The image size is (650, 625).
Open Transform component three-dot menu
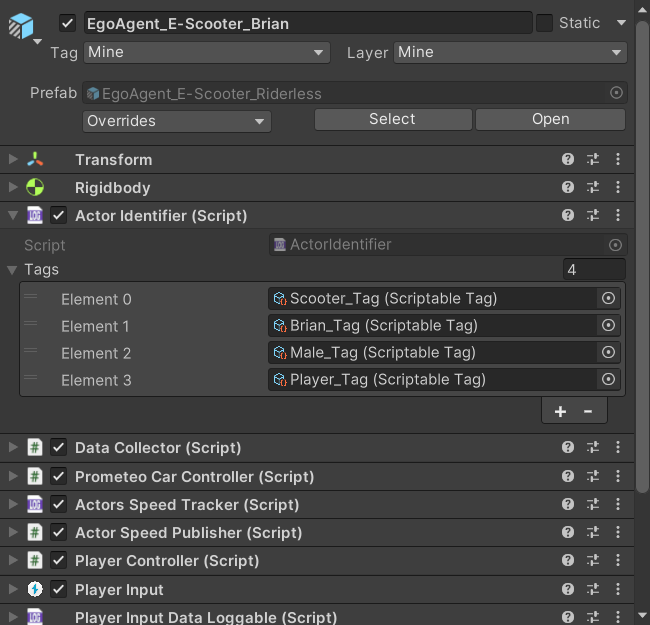(x=618, y=159)
